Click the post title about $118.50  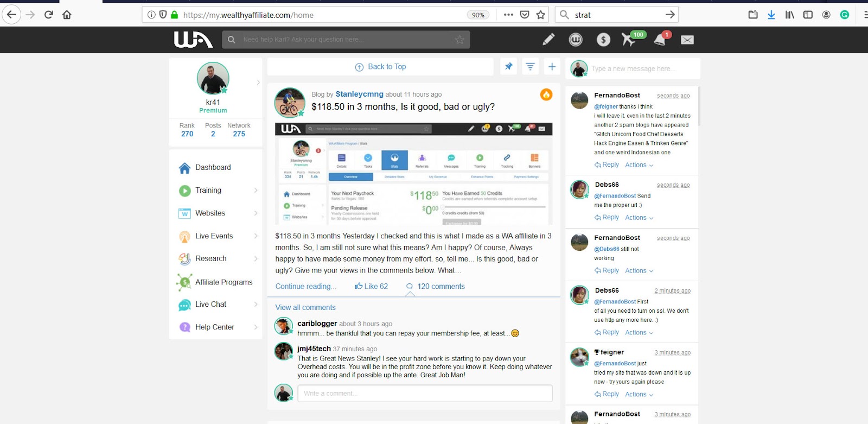point(403,107)
